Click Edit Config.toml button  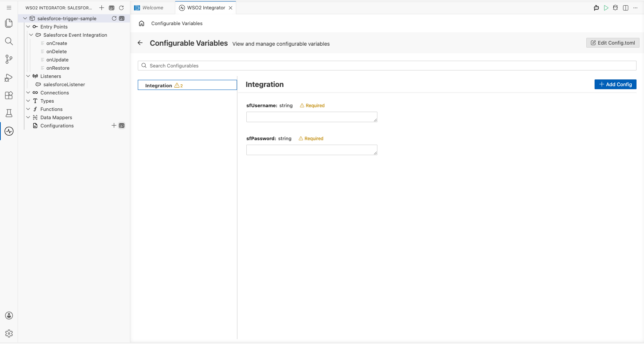613,43
